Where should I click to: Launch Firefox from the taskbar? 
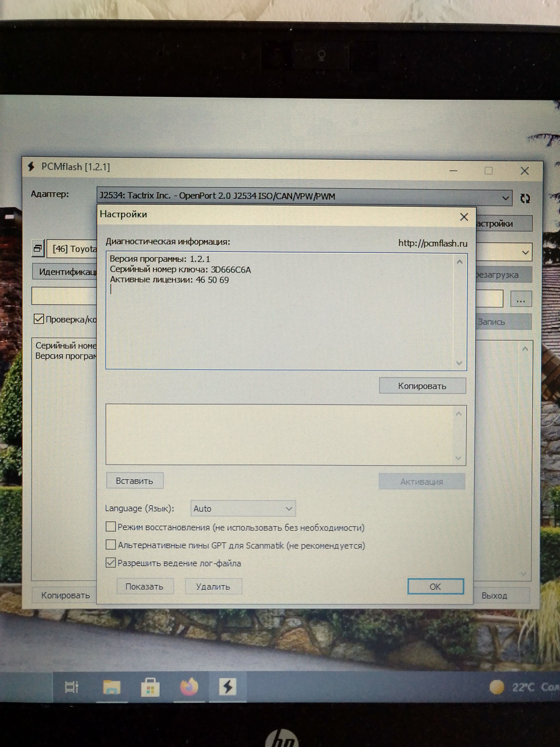(x=189, y=687)
